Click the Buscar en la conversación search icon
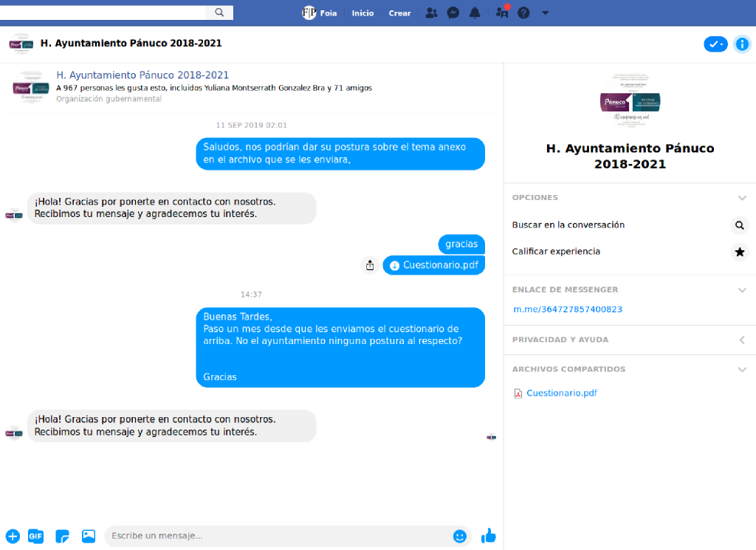Viewport: 756px width, 550px height. click(740, 225)
